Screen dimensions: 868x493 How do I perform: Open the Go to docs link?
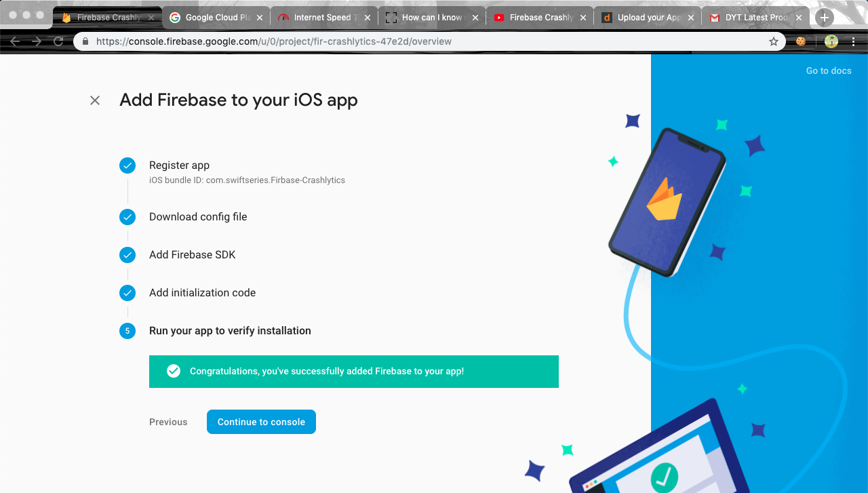(x=828, y=71)
